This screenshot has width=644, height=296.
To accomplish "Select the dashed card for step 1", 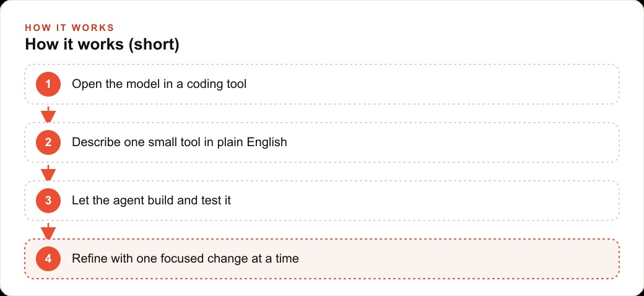I will tap(322, 84).
